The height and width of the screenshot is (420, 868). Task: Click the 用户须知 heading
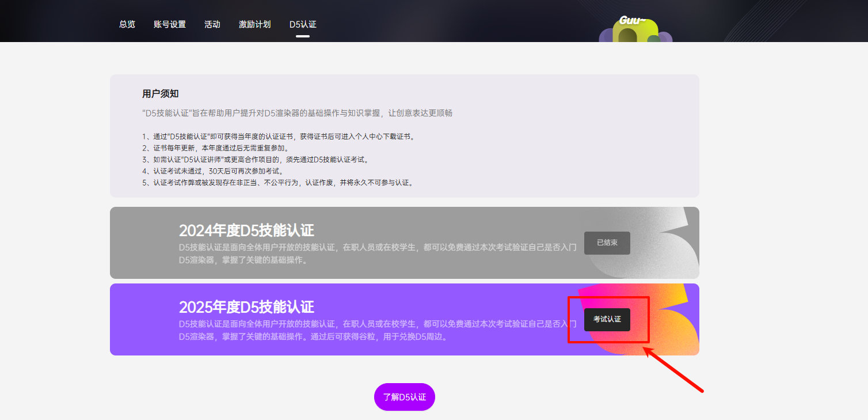coord(161,94)
